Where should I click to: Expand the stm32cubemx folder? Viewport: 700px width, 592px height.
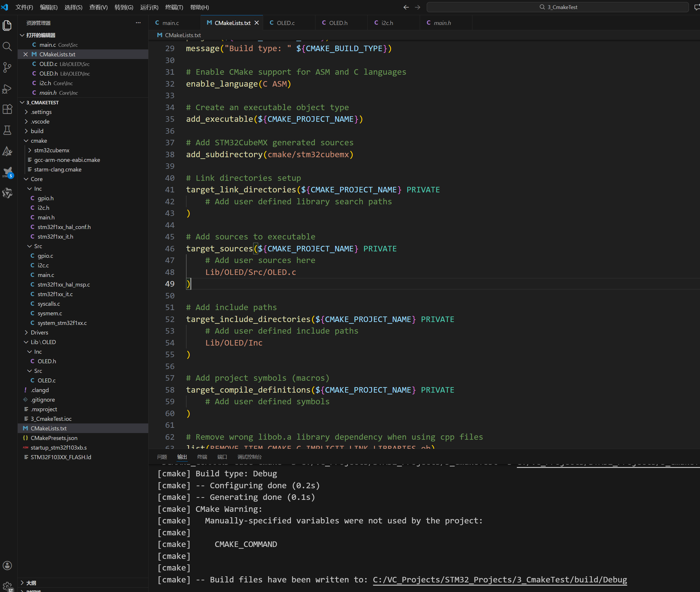click(x=30, y=150)
